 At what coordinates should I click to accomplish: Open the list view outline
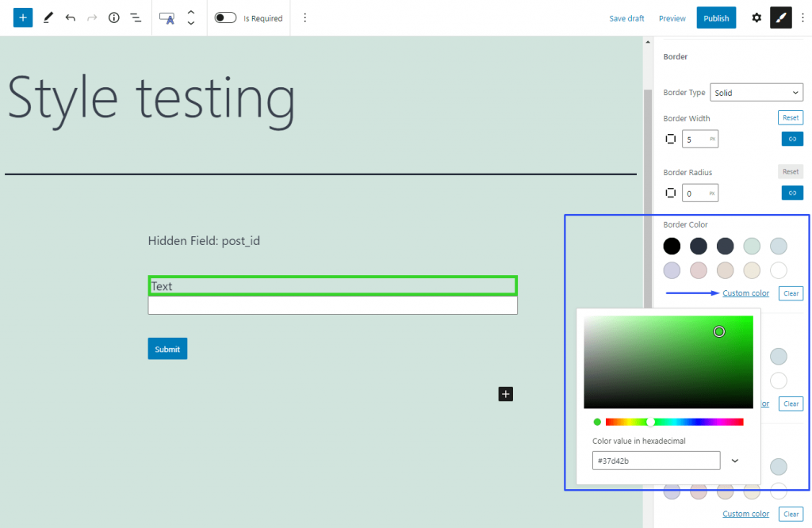pyautogui.click(x=136, y=17)
